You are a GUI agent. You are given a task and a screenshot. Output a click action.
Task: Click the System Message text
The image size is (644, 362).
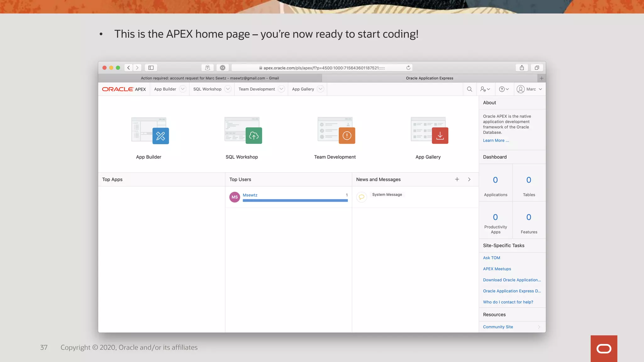pyautogui.click(x=387, y=195)
